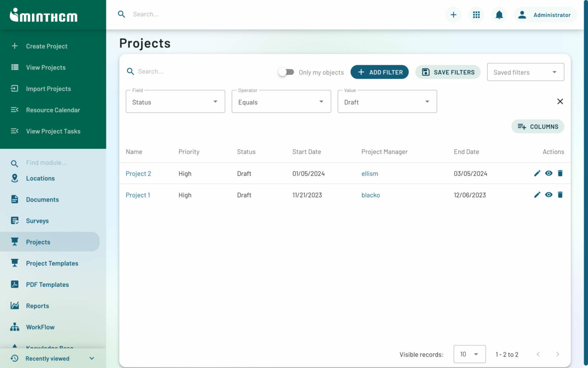Image resolution: width=588 pixels, height=368 pixels.
Task: Open the apps grid launcher icon
Action: click(x=476, y=15)
